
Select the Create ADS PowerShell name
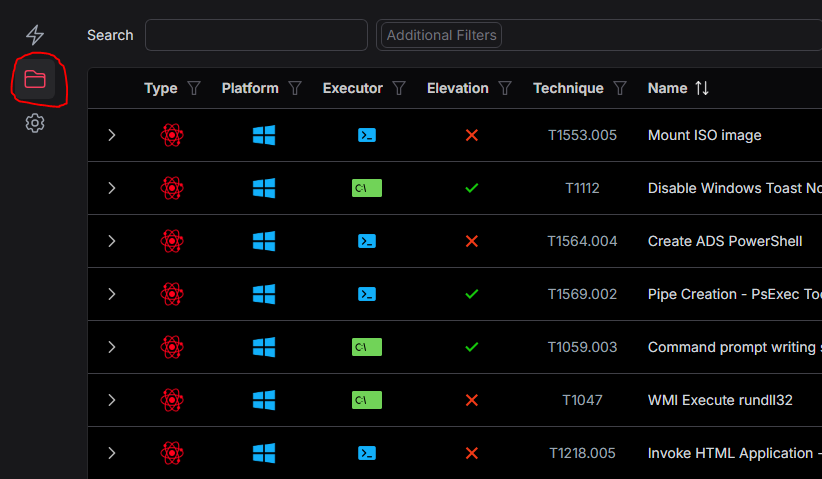(x=725, y=241)
